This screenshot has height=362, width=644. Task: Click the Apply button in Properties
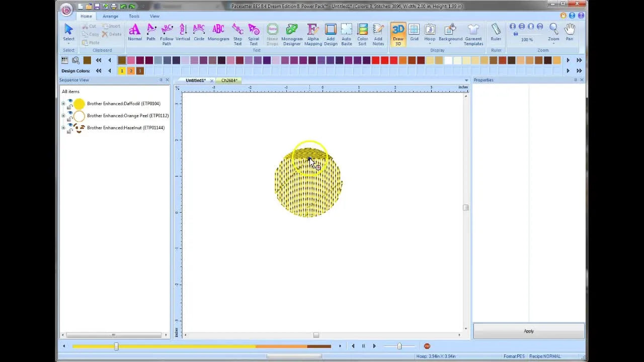pos(529,331)
